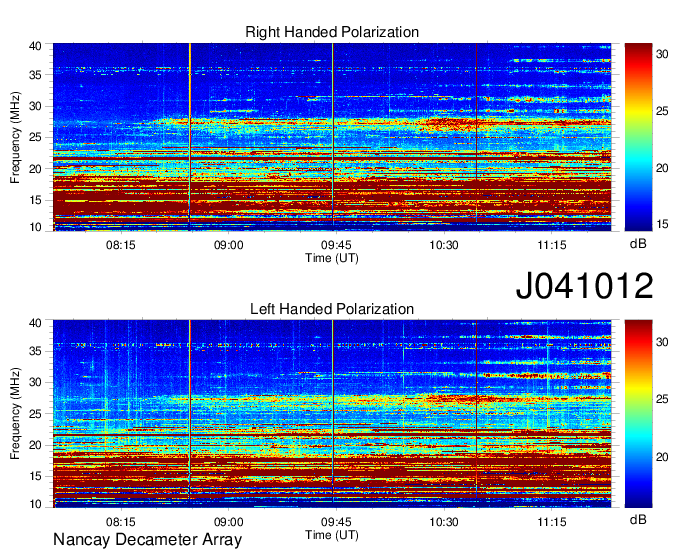Click the 20 dB label on the top colorbar
Viewport: 680px width, 552px height.
[662, 168]
